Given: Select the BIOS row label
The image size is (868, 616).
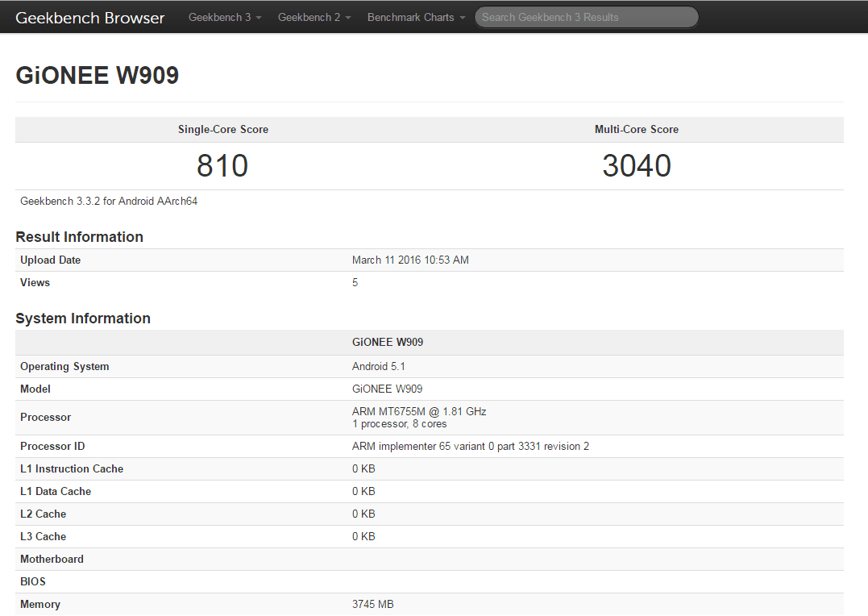Looking at the screenshot, I should [33, 581].
